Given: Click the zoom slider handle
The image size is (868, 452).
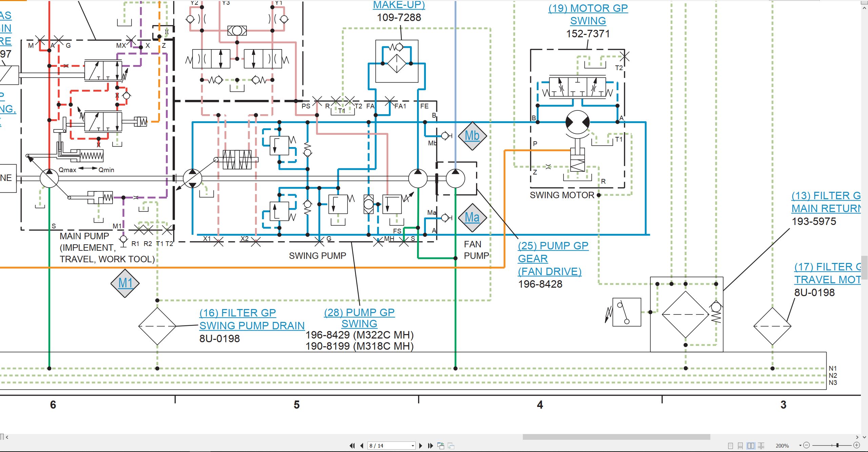Looking at the screenshot, I should coord(837,445).
